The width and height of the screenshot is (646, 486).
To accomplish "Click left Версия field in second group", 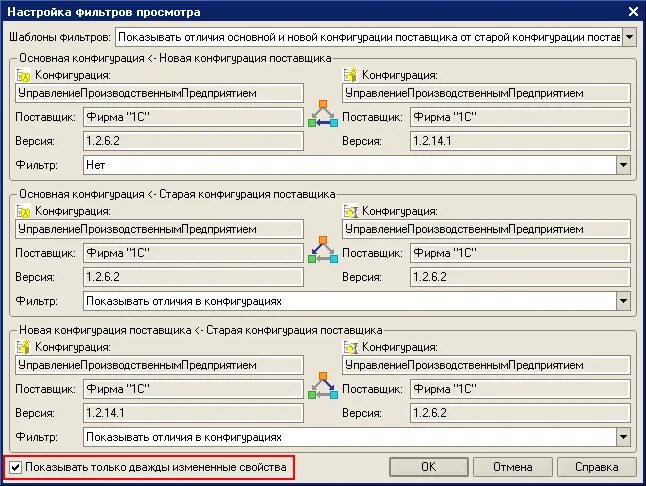I will pyautogui.click(x=193, y=277).
